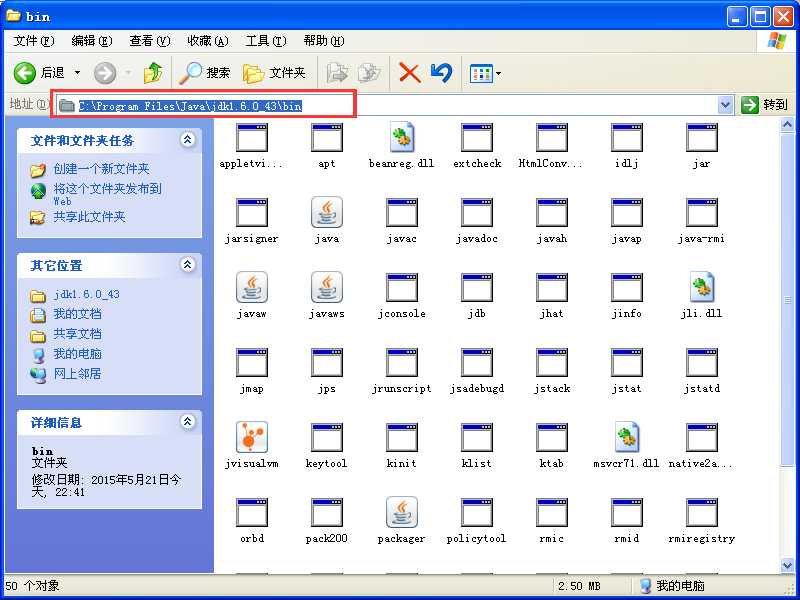Screen dimensions: 800x600
Task: Click 共享此文件夹 link
Action: 89,217
